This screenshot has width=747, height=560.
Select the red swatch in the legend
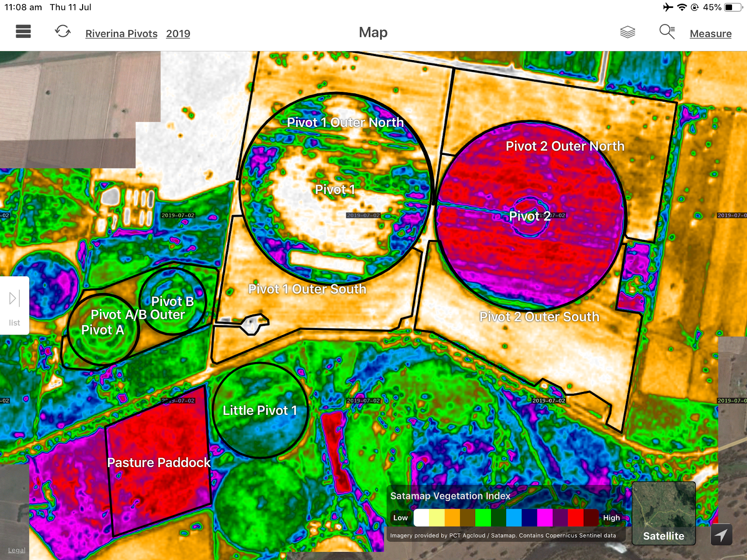coord(576,518)
